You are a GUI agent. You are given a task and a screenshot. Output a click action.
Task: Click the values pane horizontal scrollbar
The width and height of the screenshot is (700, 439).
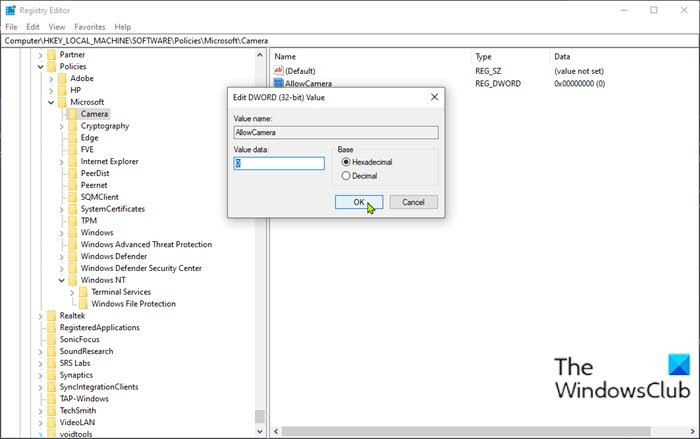pos(466,431)
